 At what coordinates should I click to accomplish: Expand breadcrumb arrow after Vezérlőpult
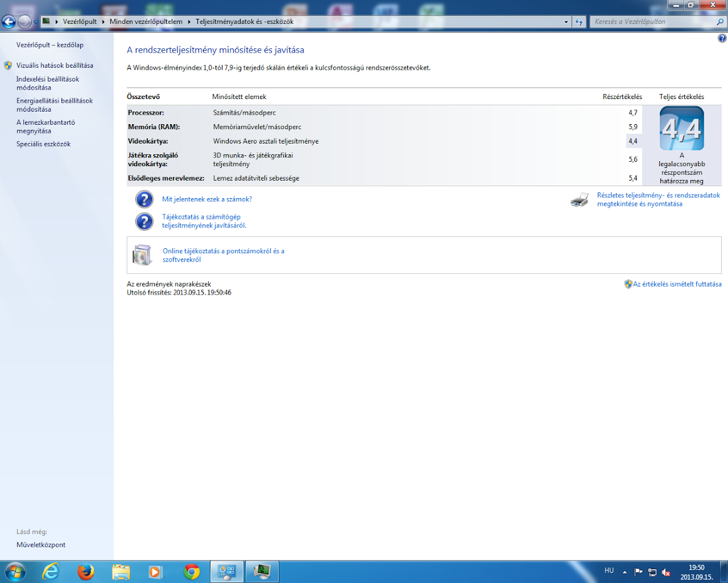point(103,21)
